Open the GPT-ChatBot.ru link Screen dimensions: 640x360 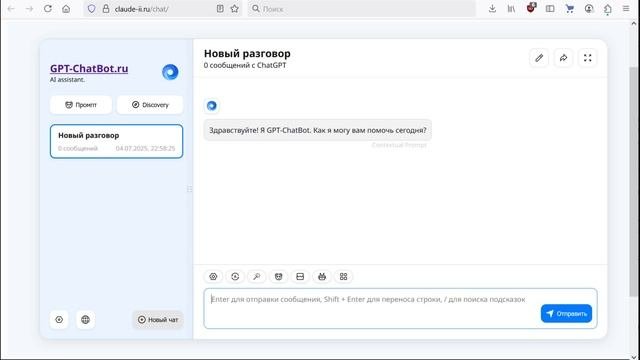[89, 69]
